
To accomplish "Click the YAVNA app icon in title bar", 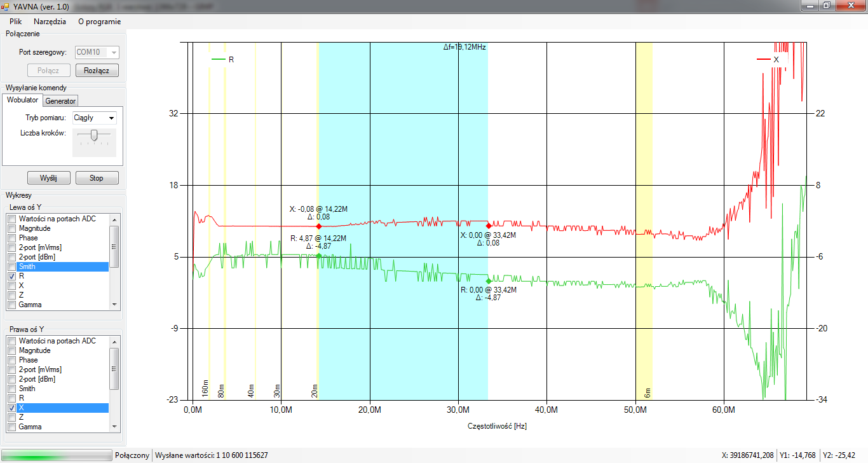I will pos(6,6).
